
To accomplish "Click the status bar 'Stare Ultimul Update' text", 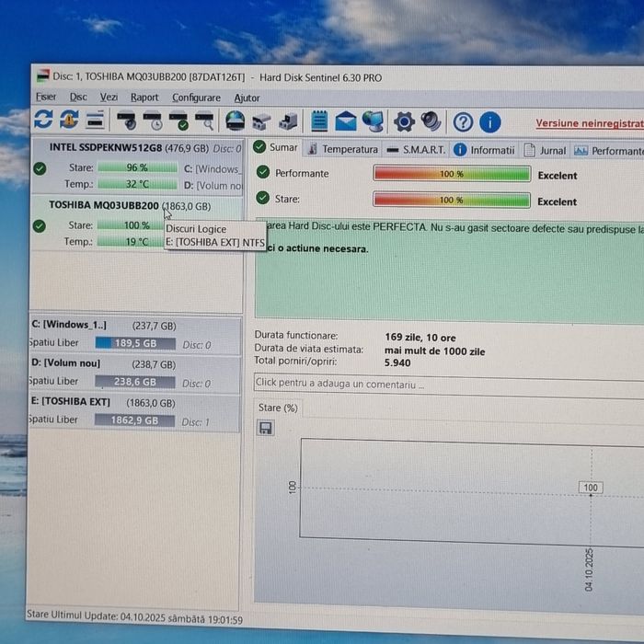I will tap(134, 617).
